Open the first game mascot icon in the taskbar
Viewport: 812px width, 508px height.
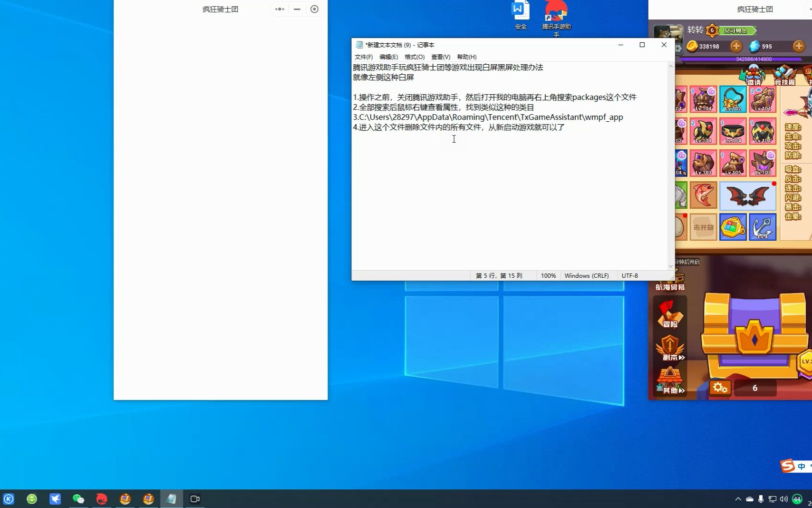click(x=125, y=498)
